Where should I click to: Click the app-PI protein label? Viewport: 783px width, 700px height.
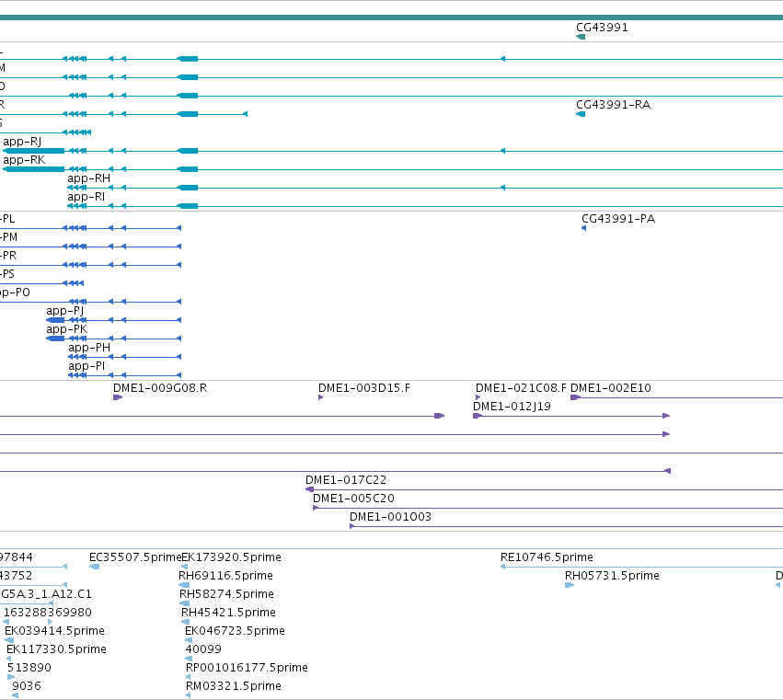click(86, 366)
